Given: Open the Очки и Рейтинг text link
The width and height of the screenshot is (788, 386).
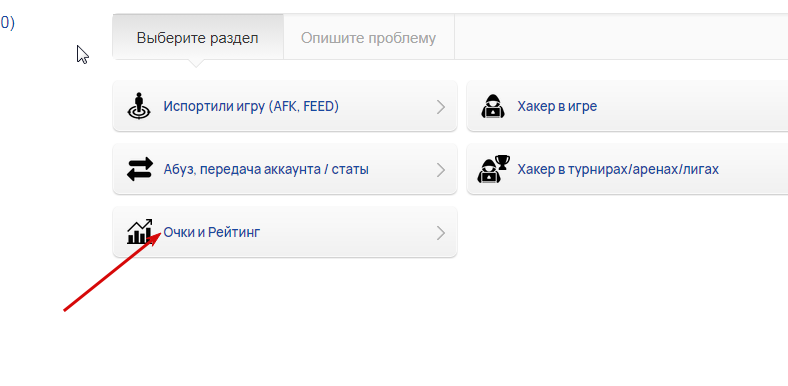Looking at the screenshot, I should [x=212, y=233].
